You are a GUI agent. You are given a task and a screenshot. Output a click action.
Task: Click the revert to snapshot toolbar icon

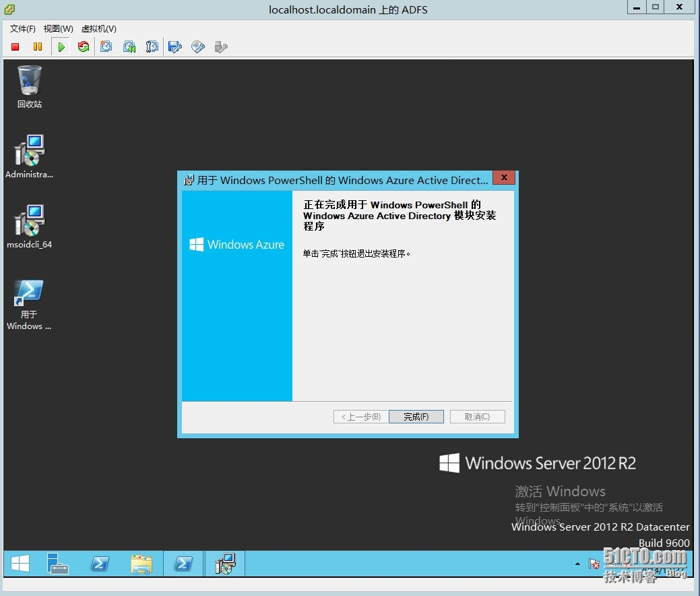[129, 47]
